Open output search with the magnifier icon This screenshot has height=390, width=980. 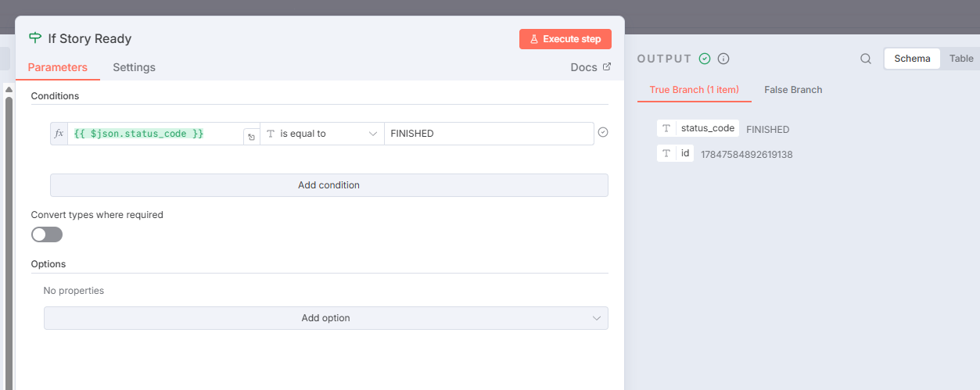coord(866,59)
